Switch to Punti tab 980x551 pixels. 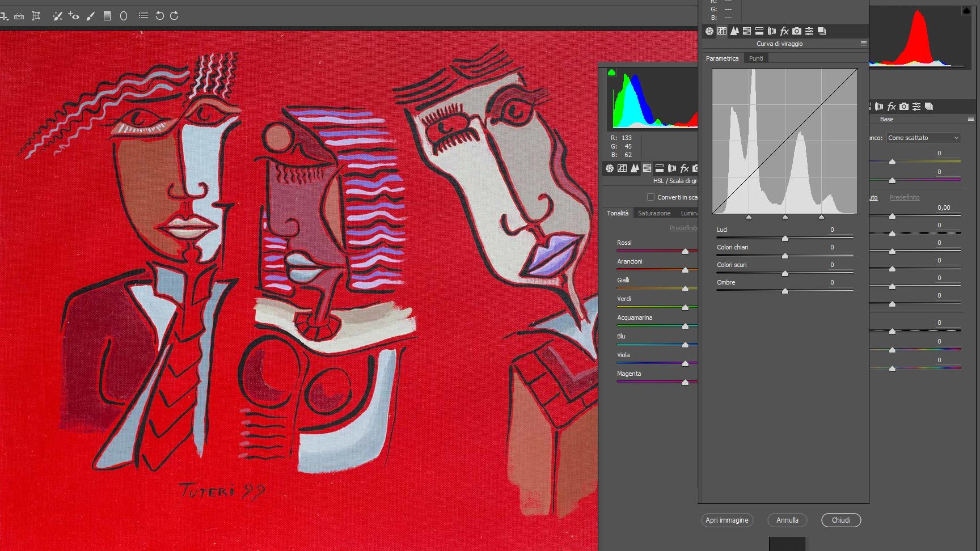click(756, 58)
